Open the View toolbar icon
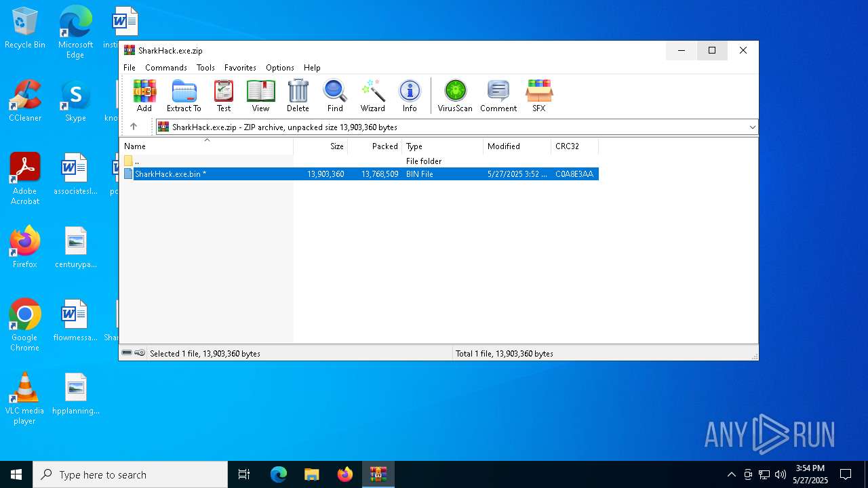This screenshot has height=488, width=868. point(260,96)
